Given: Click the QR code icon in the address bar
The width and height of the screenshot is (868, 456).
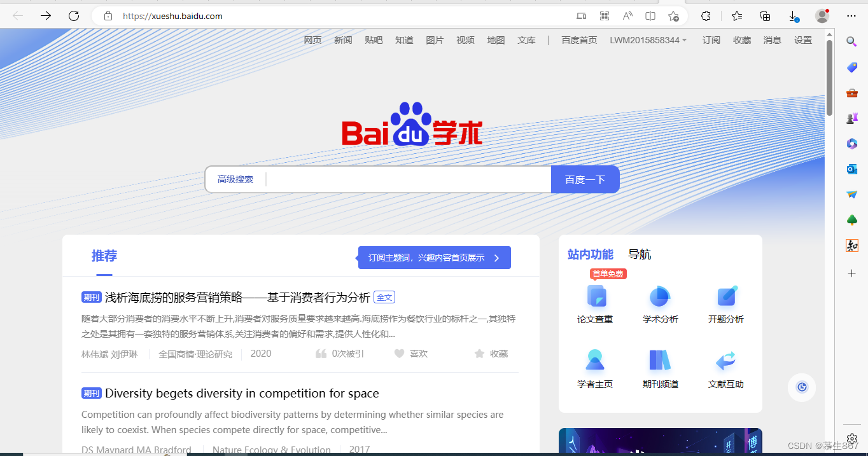Looking at the screenshot, I should pos(605,16).
